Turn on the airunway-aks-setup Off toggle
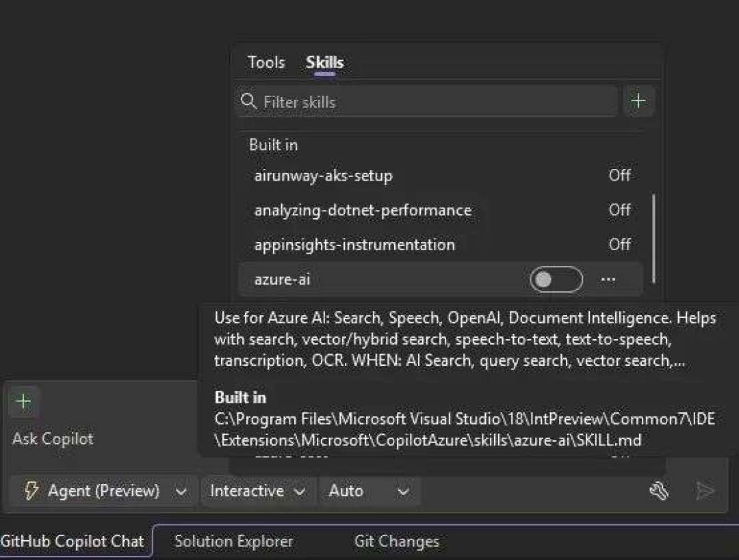This screenshot has width=739, height=560. [x=619, y=175]
